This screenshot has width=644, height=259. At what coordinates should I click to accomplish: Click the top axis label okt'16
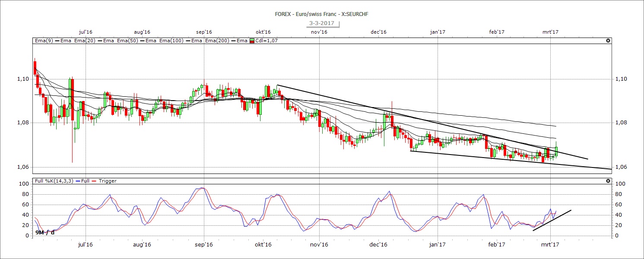point(263,32)
